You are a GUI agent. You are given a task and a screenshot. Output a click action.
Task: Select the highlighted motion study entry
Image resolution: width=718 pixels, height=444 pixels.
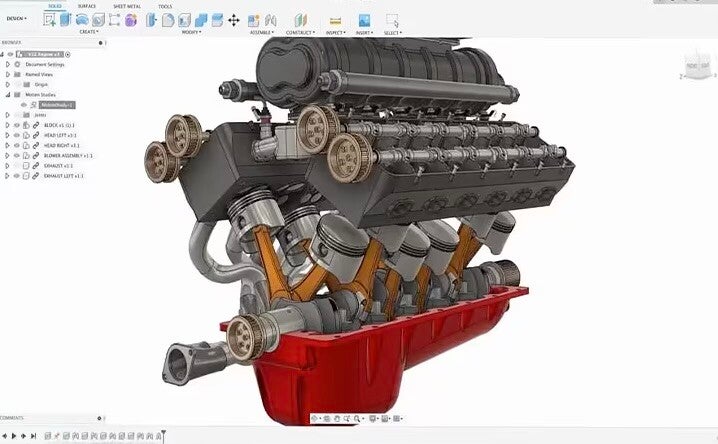(x=57, y=105)
